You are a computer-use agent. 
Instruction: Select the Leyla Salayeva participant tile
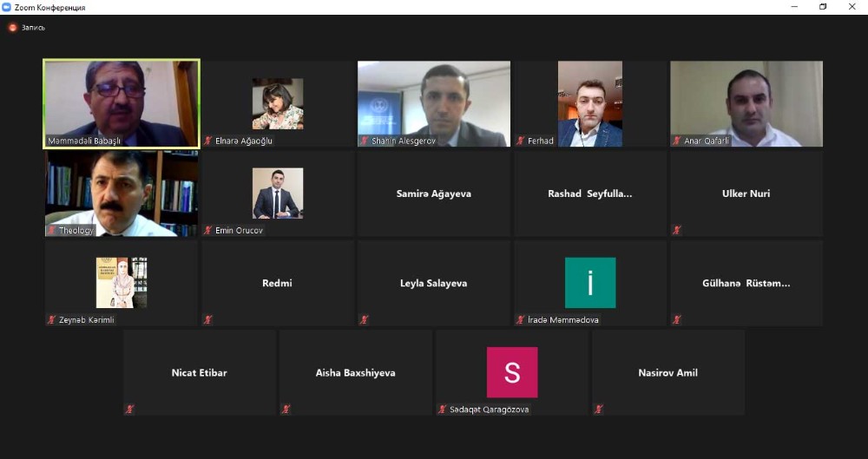coord(433,283)
